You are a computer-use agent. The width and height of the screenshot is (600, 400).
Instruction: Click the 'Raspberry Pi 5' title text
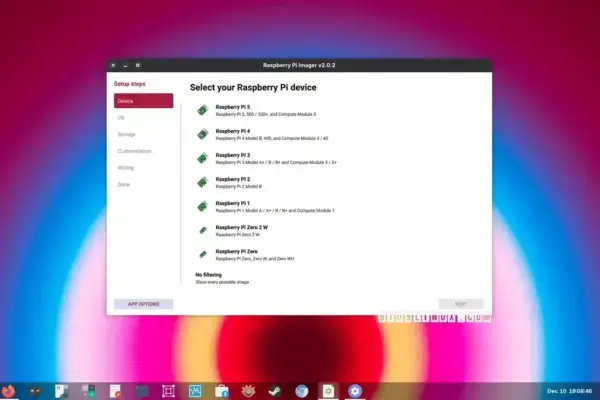[x=233, y=107]
